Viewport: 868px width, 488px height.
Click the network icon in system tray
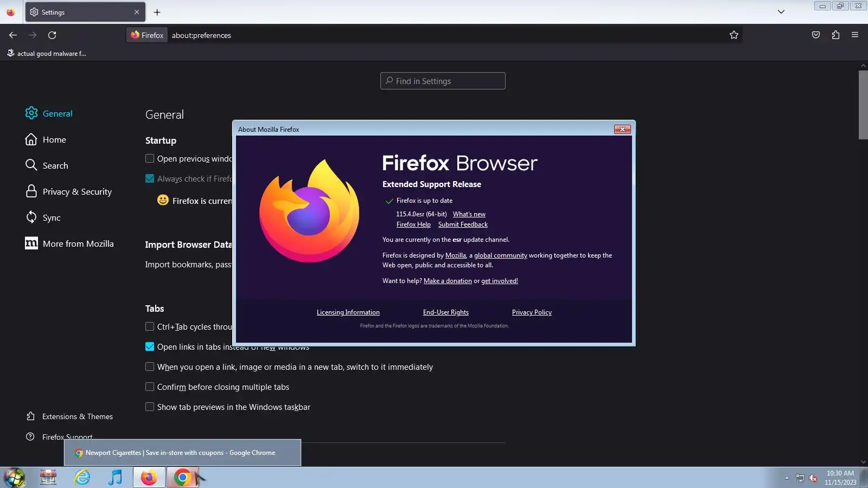click(x=800, y=478)
